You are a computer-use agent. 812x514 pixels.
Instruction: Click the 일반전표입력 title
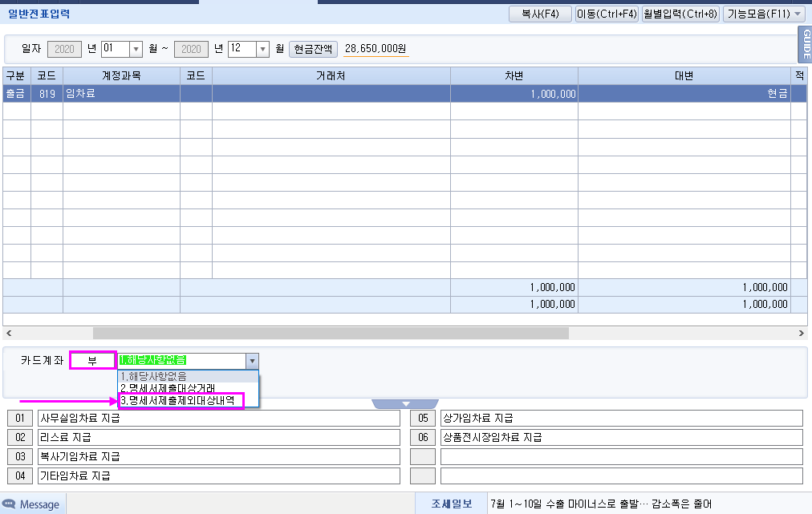(39, 14)
